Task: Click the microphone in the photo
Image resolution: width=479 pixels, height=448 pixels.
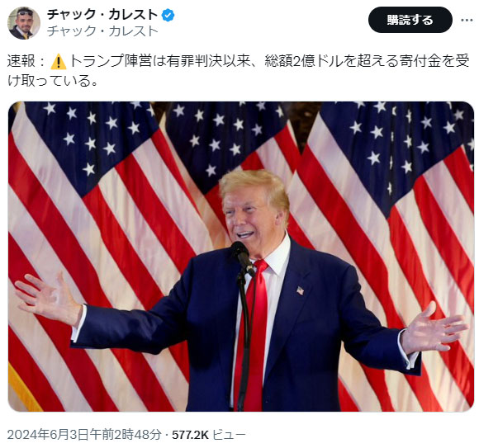Action: pyautogui.click(x=243, y=258)
